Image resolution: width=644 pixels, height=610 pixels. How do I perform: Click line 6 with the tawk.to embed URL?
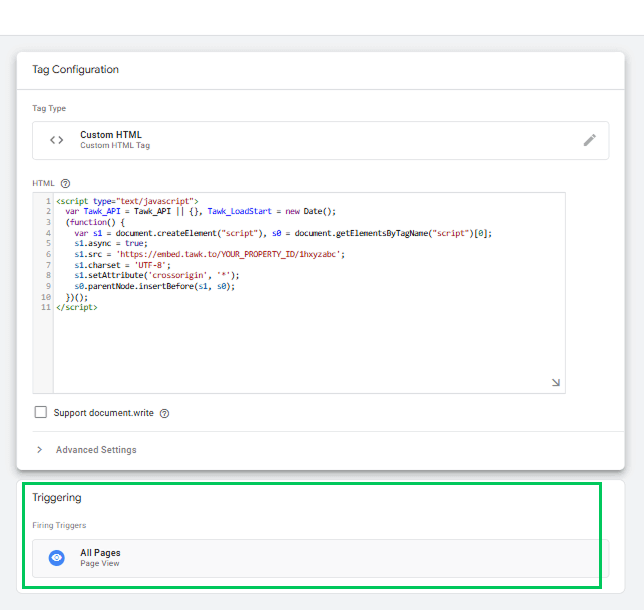pos(209,254)
